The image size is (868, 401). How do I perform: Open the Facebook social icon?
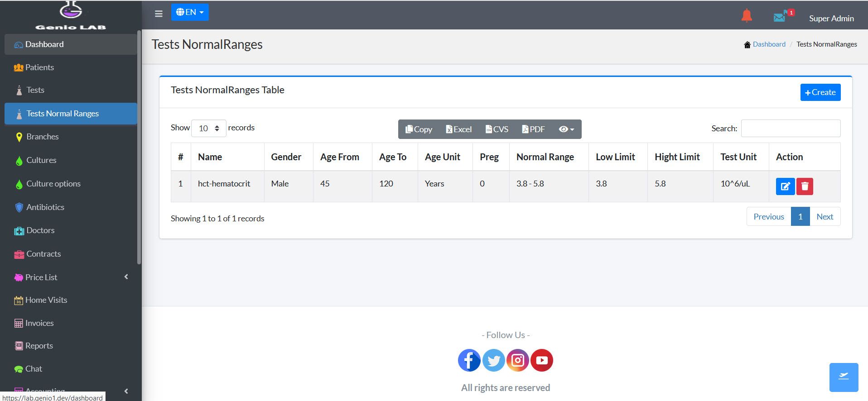click(x=469, y=360)
